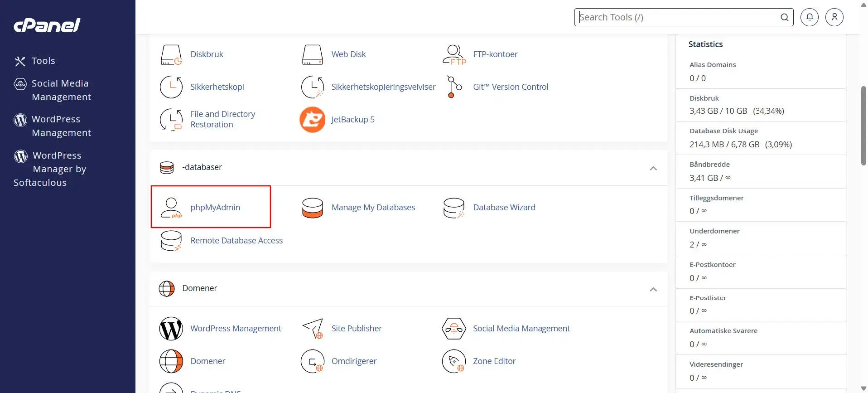The image size is (868, 393).
Task: Click the Alias Domains statistic label
Action: pos(713,65)
